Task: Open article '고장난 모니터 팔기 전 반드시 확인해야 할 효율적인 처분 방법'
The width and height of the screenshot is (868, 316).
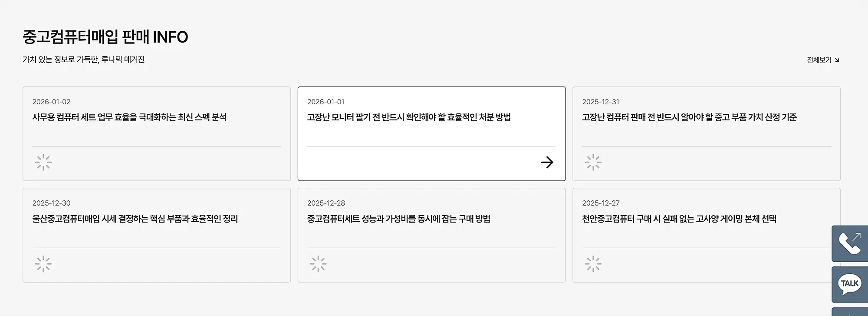Action: click(x=408, y=117)
